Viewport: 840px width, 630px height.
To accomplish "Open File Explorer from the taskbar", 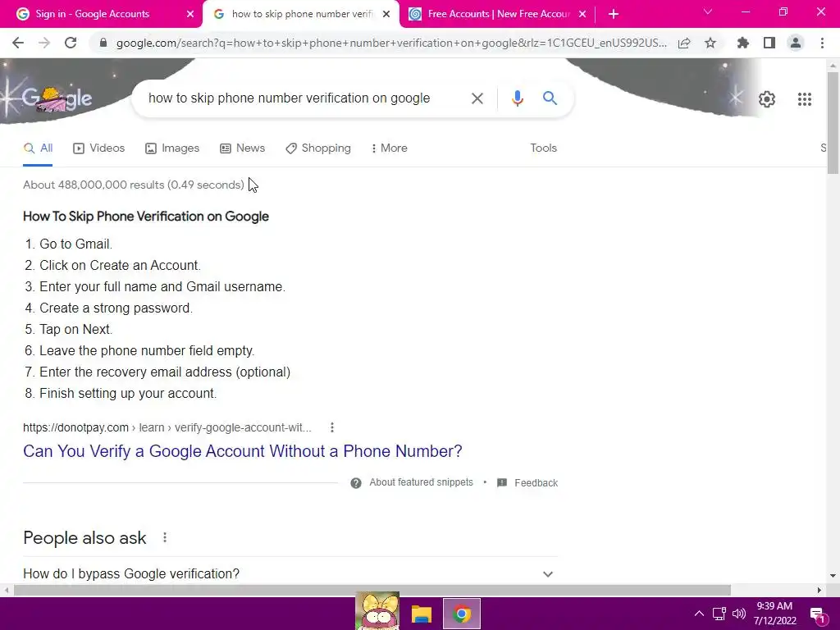I will (422, 614).
